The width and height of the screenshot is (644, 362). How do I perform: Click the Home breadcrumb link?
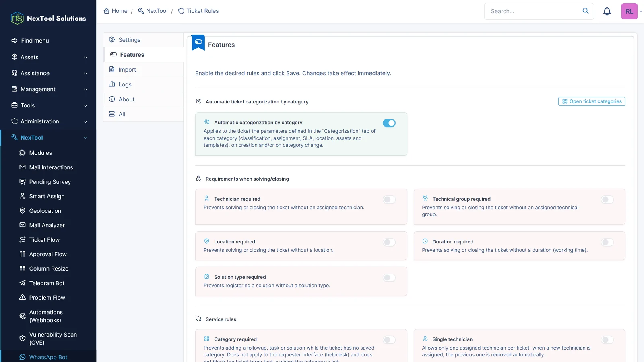coord(116,11)
